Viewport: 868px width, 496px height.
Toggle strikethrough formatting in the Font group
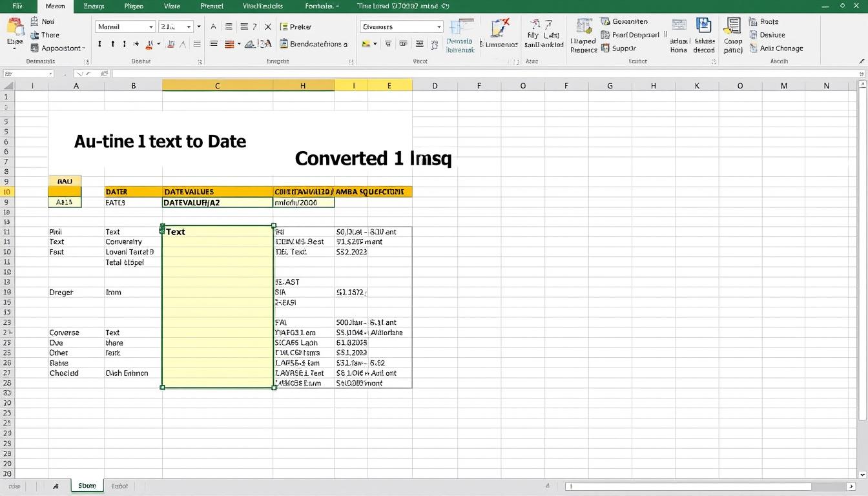(137, 43)
